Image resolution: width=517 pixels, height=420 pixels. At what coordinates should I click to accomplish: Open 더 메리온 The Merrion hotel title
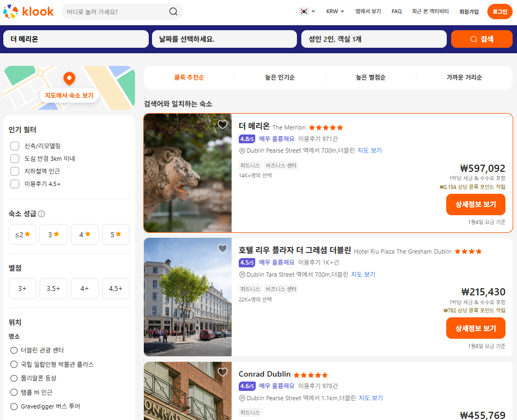point(272,126)
